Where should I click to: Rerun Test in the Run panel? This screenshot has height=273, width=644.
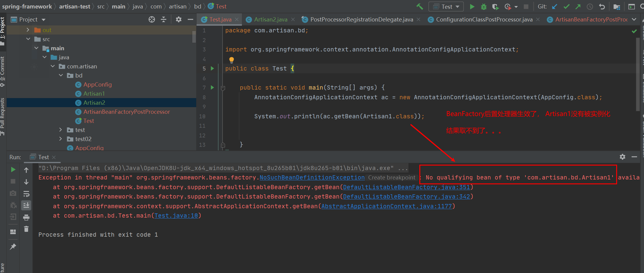[13, 169]
